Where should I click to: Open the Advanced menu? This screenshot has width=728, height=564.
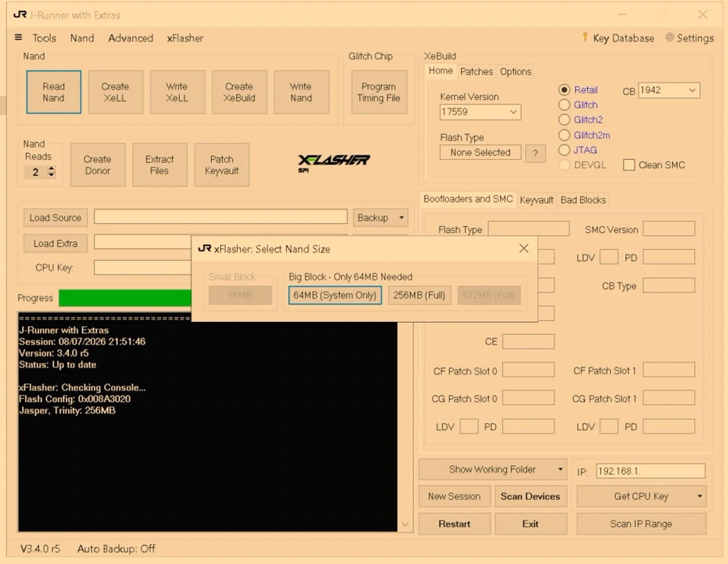[130, 38]
